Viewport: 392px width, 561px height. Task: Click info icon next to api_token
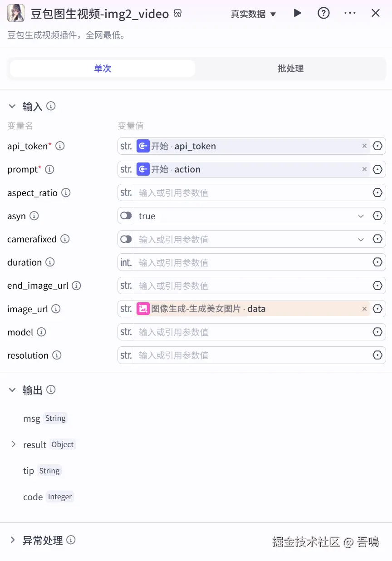tap(60, 146)
